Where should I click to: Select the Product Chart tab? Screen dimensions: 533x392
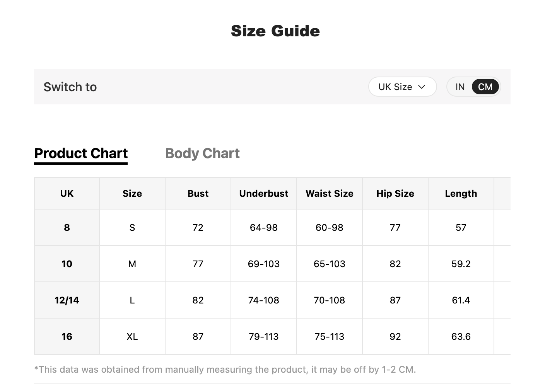pos(81,153)
